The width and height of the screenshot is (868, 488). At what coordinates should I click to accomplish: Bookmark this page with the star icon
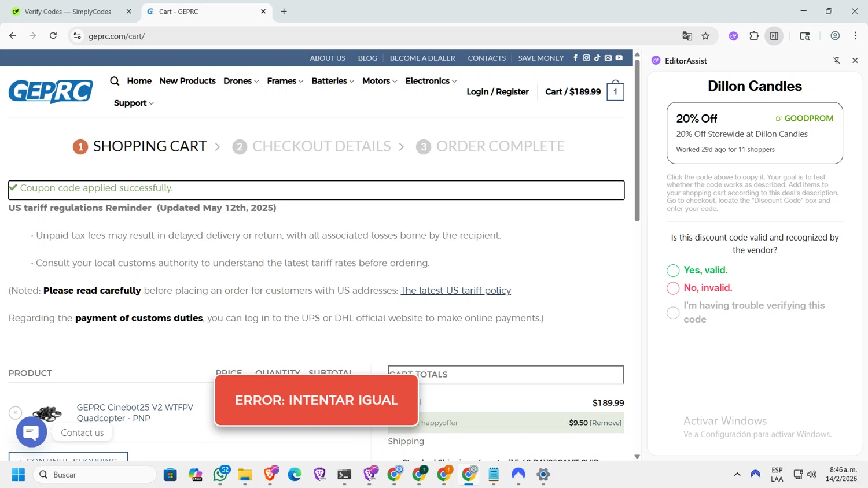pyautogui.click(x=705, y=36)
